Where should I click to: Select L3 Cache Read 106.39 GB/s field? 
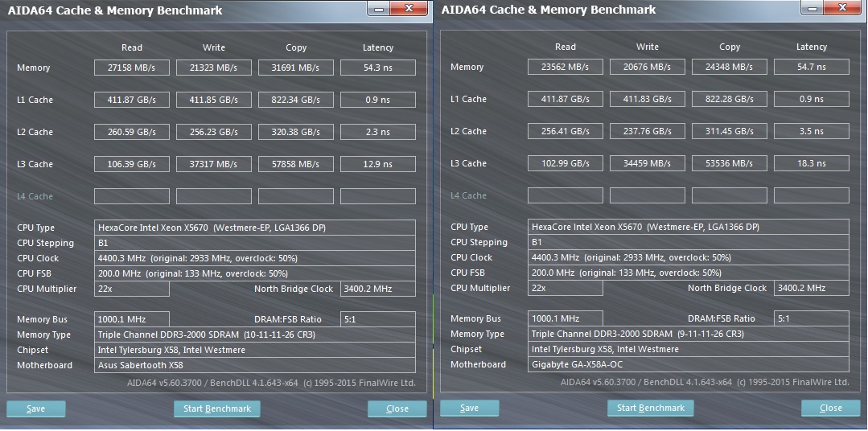point(132,164)
